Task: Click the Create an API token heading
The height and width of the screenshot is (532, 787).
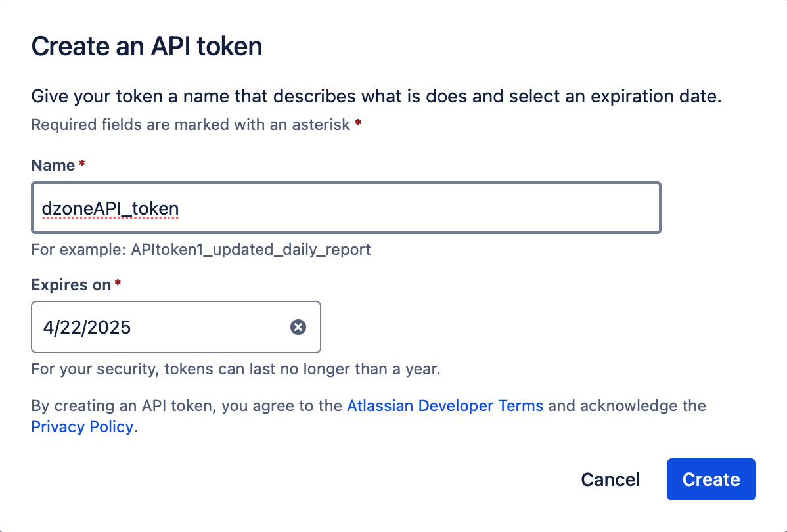Action: coord(146,46)
